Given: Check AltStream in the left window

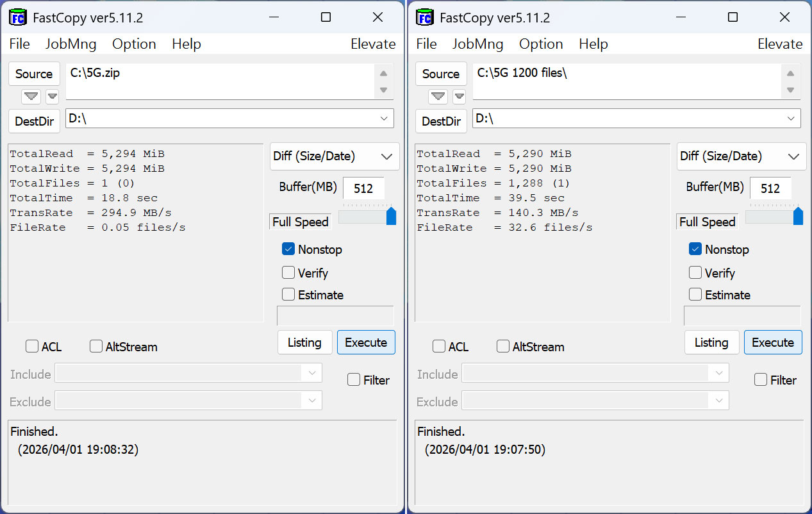Looking at the screenshot, I should (96, 347).
